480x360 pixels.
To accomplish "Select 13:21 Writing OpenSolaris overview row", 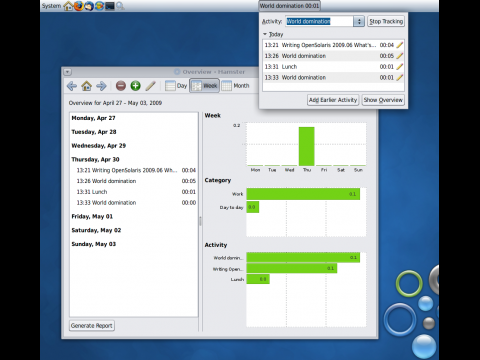I will [134, 170].
